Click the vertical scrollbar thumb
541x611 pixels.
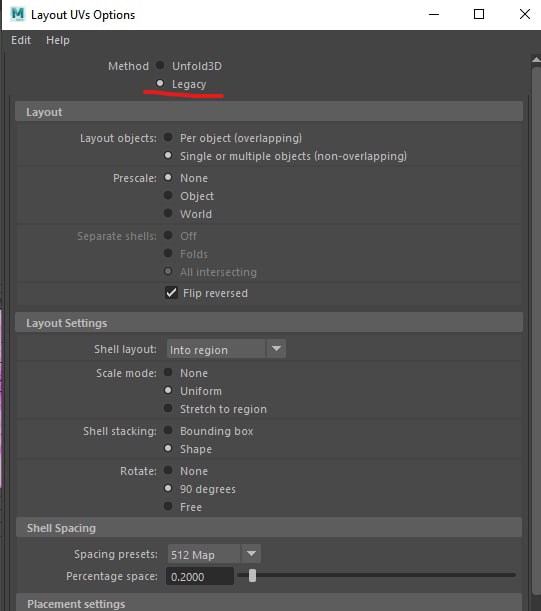click(x=536, y=331)
